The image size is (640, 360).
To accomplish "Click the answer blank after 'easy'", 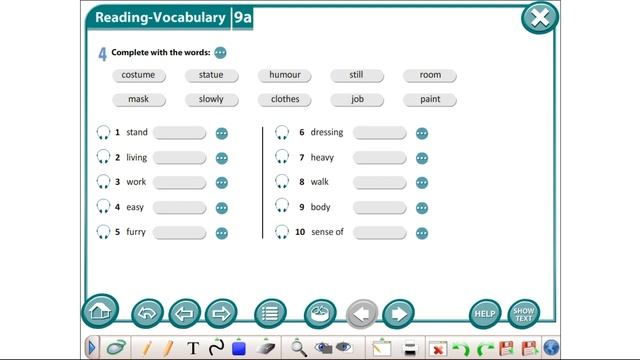I will coord(180,207).
